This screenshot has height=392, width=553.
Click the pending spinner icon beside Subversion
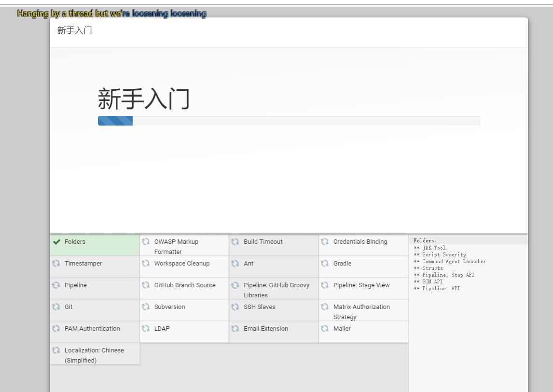point(146,307)
